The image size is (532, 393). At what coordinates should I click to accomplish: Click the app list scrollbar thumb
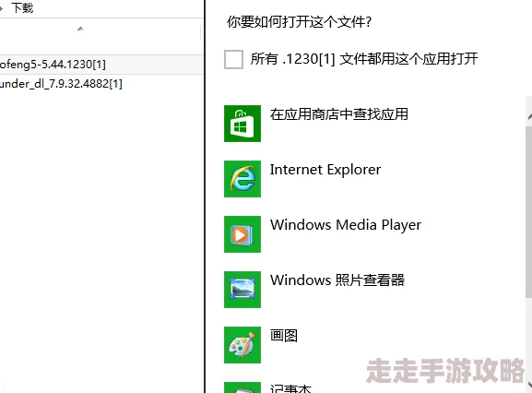click(x=529, y=212)
